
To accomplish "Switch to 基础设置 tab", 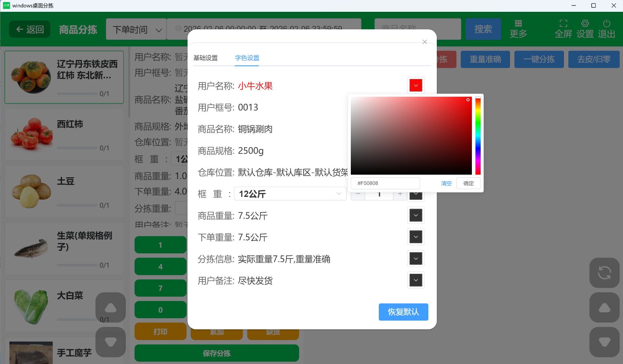I will (205, 58).
